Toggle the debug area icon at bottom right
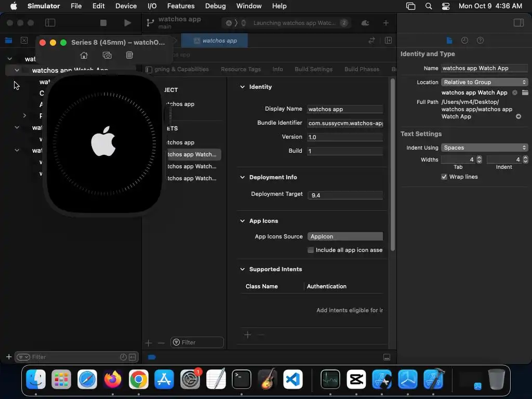Image resolution: width=532 pixels, height=399 pixels. 387,357
